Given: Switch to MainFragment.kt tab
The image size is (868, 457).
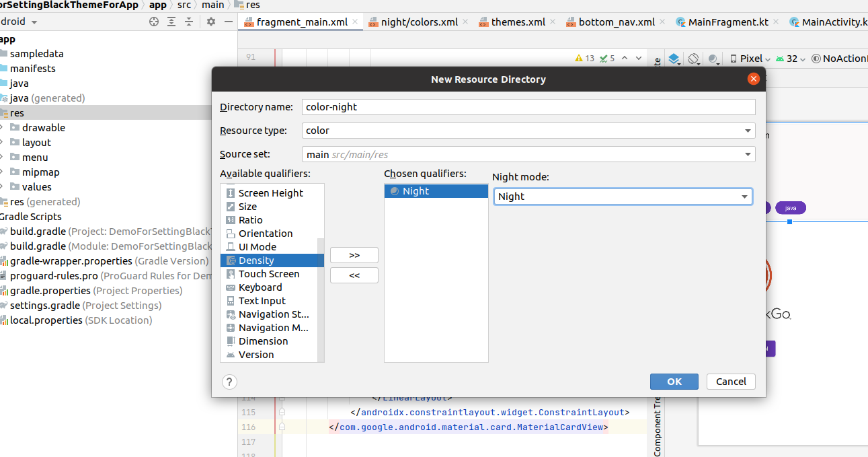Looking at the screenshot, I should tap(728, 22).
